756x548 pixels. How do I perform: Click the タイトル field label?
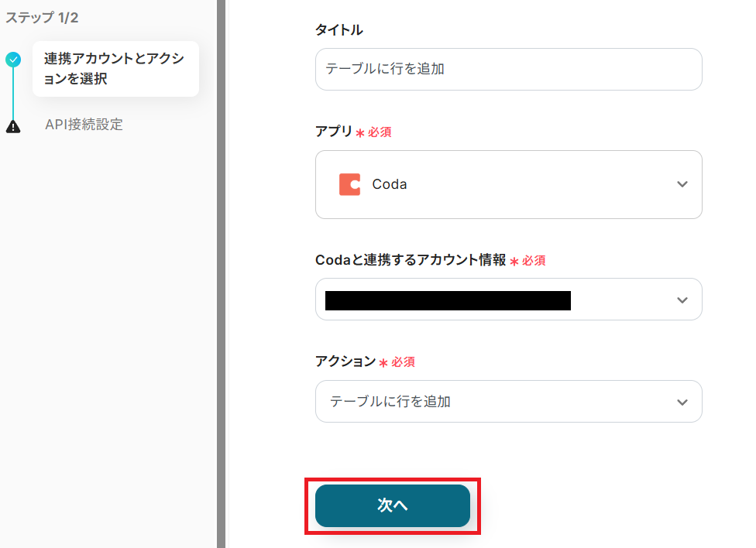click(x=338, y=30)
